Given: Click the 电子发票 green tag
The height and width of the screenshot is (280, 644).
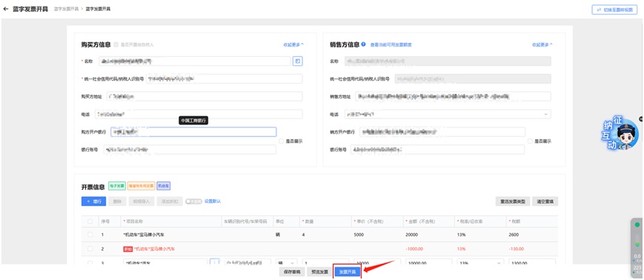Looking at the screenshot, I should [116, 186].
